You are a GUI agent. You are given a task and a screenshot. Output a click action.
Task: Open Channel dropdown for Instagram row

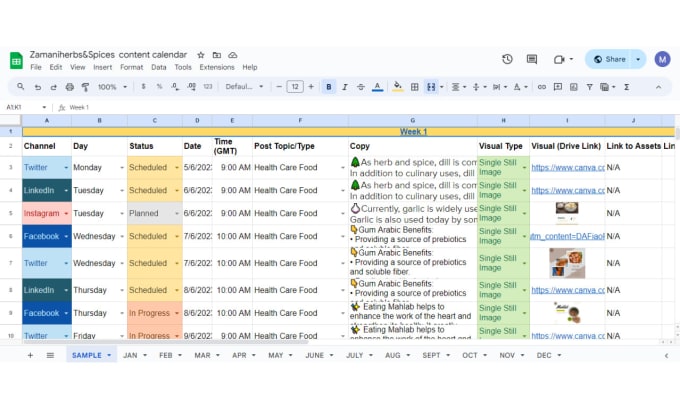pos(66,213)
